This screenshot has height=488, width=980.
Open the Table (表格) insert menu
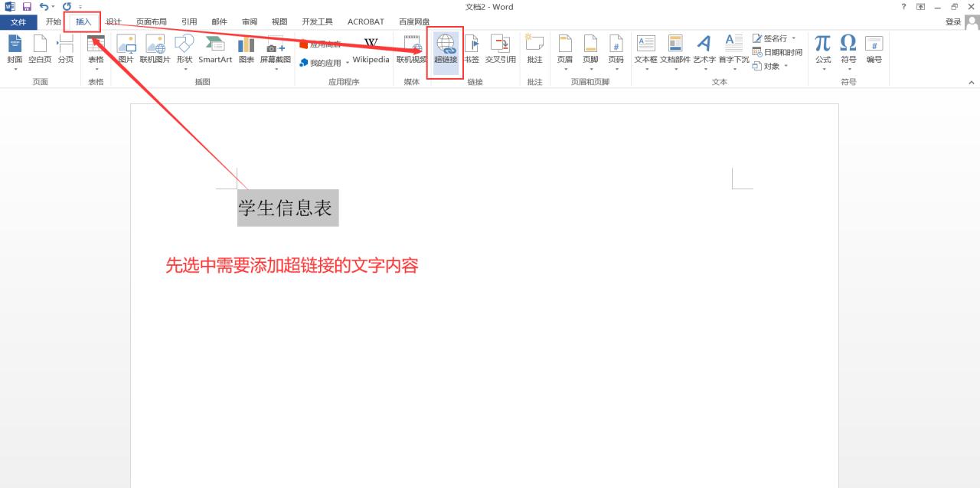click(x=96, y=51)
